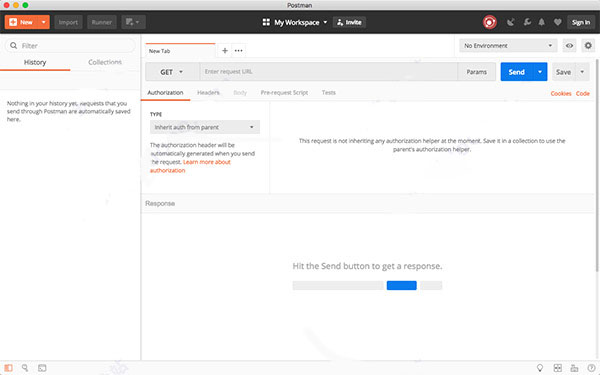The height and width of the screenshot is (375, 600).
Task: Click the lightbulb bootcamp icon
Action: (x=540, y=368)
